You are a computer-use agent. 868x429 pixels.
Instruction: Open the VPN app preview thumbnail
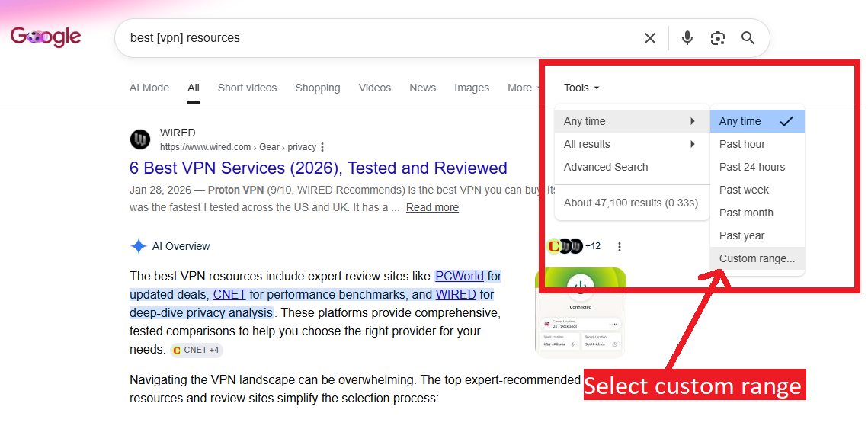click(581, 312)
